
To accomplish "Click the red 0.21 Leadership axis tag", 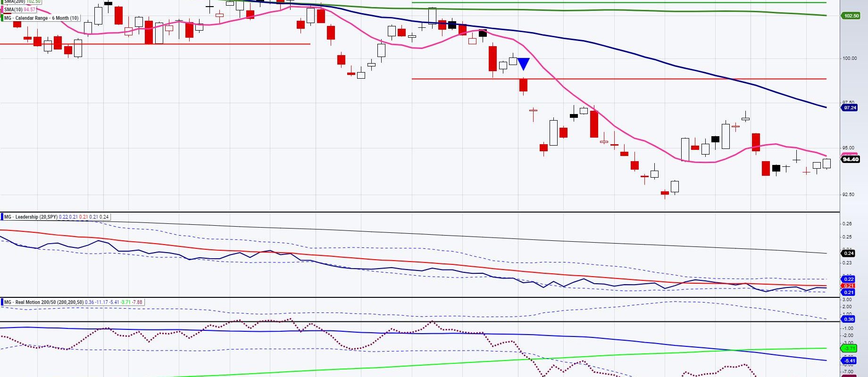I will 848,286.
